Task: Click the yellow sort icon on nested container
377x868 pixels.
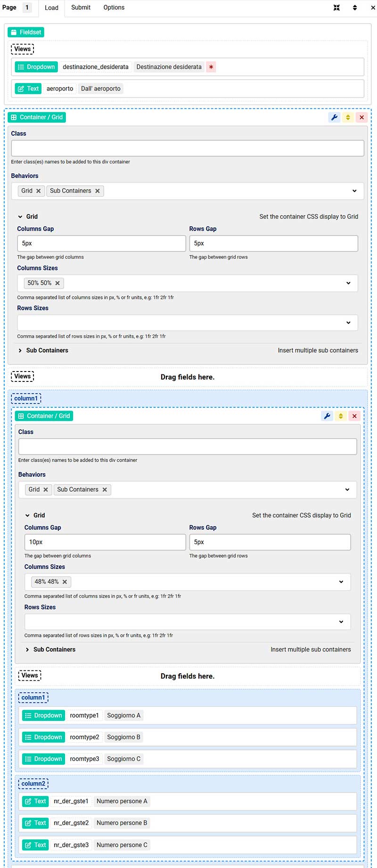Action: coord(341,416)
